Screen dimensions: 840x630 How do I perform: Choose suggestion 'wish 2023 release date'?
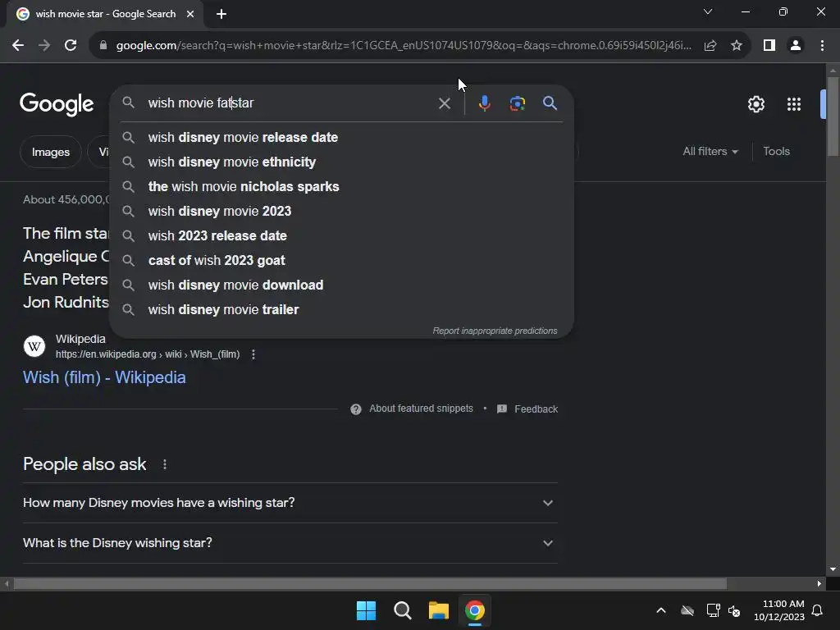point(342,236)
